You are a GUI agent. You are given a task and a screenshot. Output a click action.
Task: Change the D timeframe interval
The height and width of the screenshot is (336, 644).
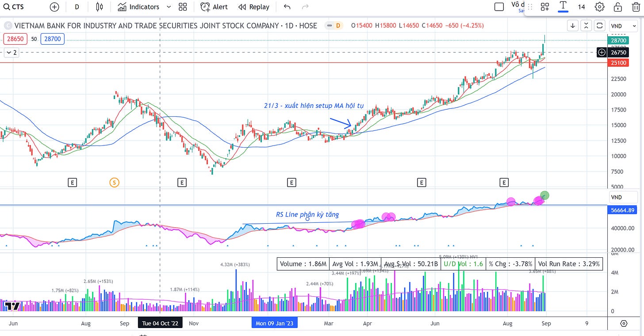[x=77, y=7]
